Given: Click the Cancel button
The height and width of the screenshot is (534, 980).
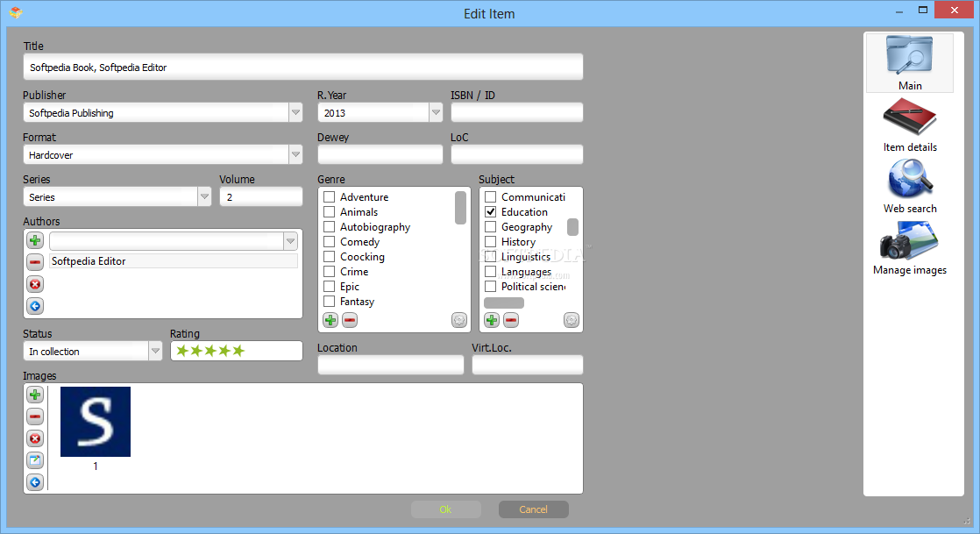Looking at the screenshot, I should tap(533, 509).
